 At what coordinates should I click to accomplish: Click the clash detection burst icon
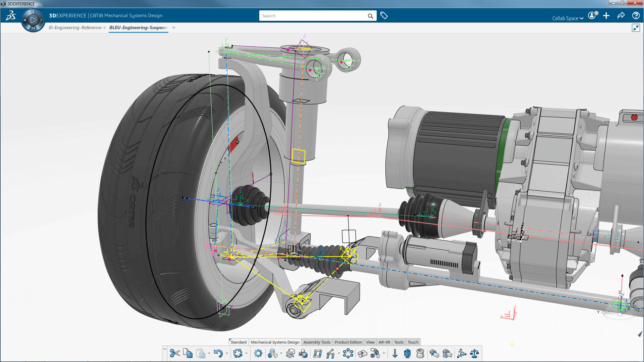tap(434, 353)
